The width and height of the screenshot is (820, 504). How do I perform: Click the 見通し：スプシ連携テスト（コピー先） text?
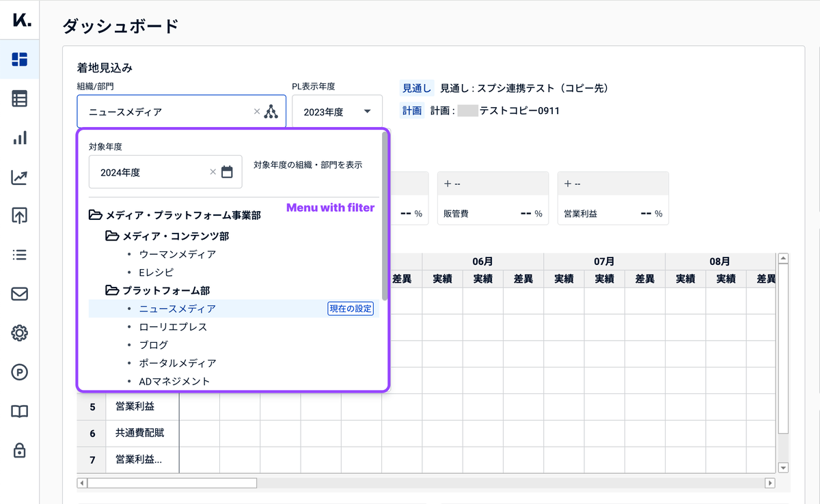pos(524,88)
